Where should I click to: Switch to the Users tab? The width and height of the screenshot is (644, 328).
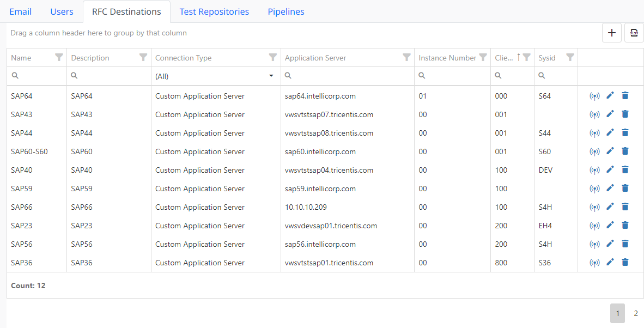click(62, 11)
